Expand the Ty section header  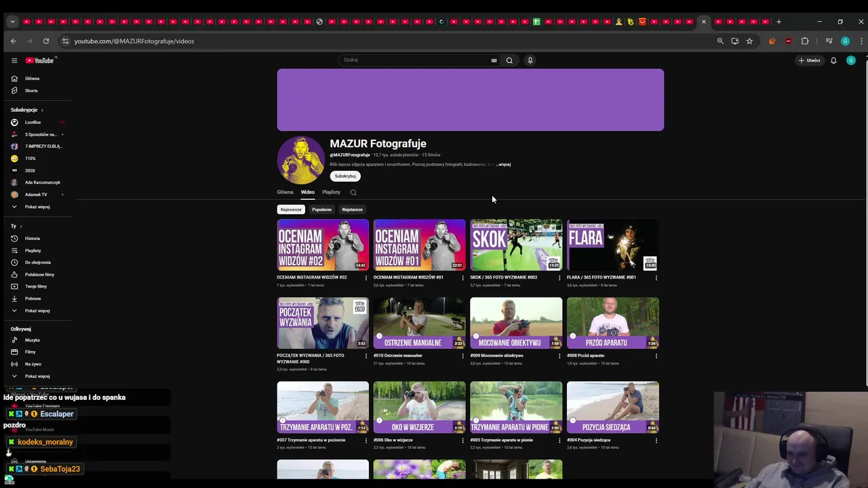click(x=16, y=226)
